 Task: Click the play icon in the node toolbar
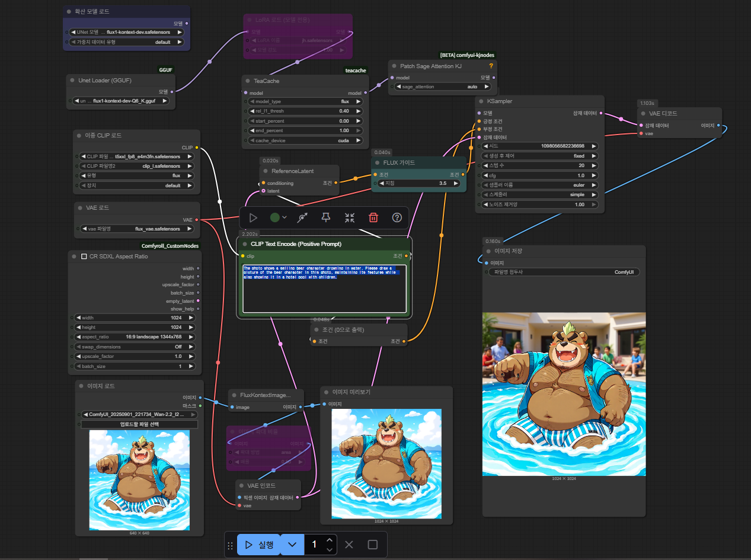coord(253,217)
